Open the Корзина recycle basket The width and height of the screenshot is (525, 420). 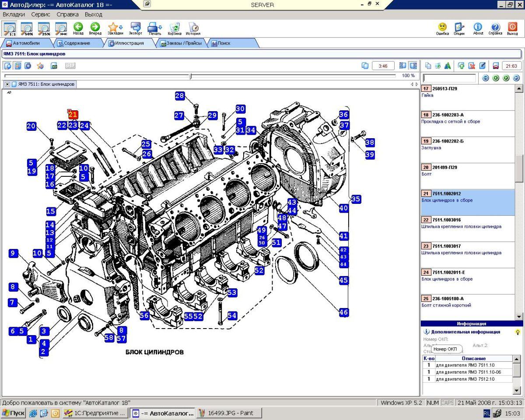[x=174, y=28]
